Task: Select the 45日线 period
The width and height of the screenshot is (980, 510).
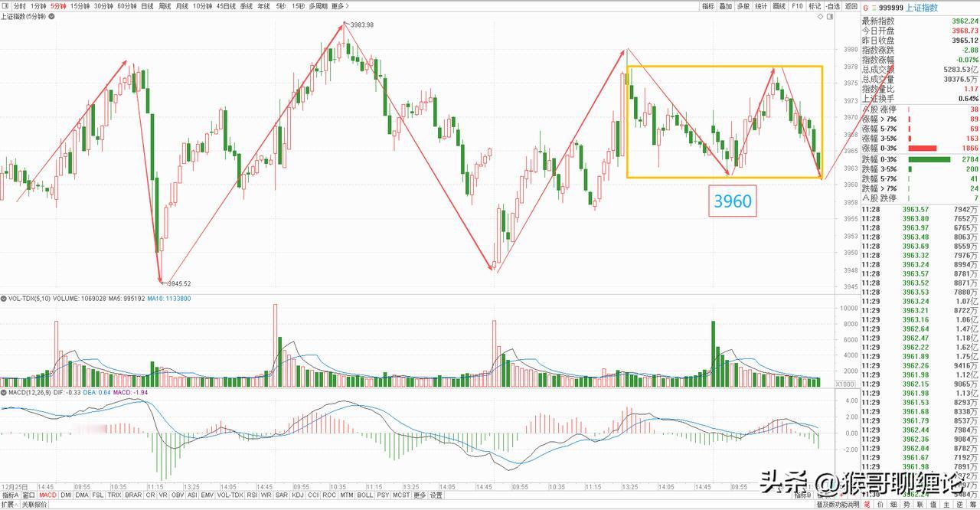Action: tap(226, 6)
